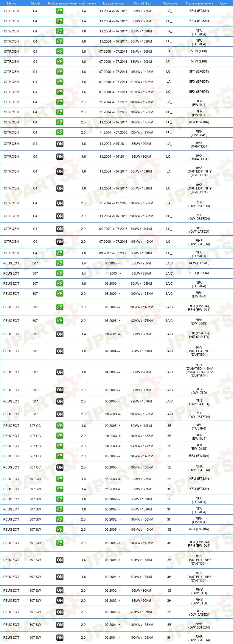Click the 'RHZ (DW10ATED)' engine code cell

coord(199,230)
